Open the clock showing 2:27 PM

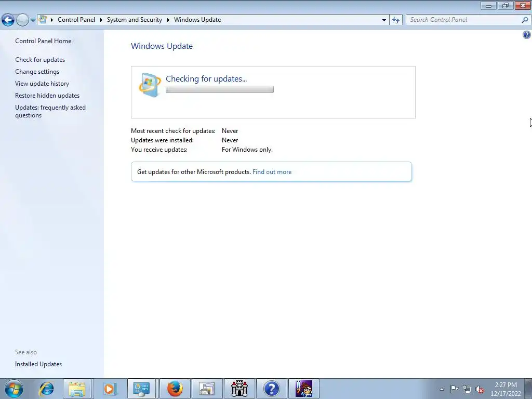pos(506,389)
